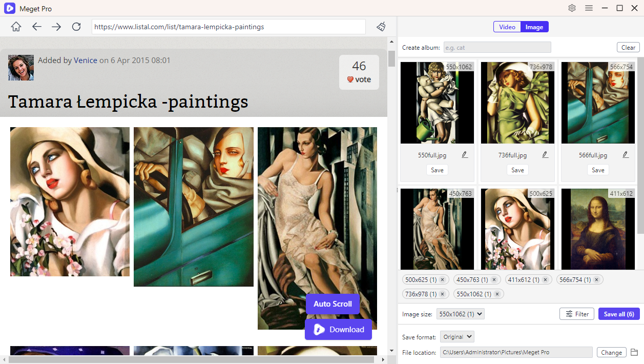This screenshot has width=644, height=364.
Task: Click the browser vertical scrollbar thumb
Action: pos(391,59)
